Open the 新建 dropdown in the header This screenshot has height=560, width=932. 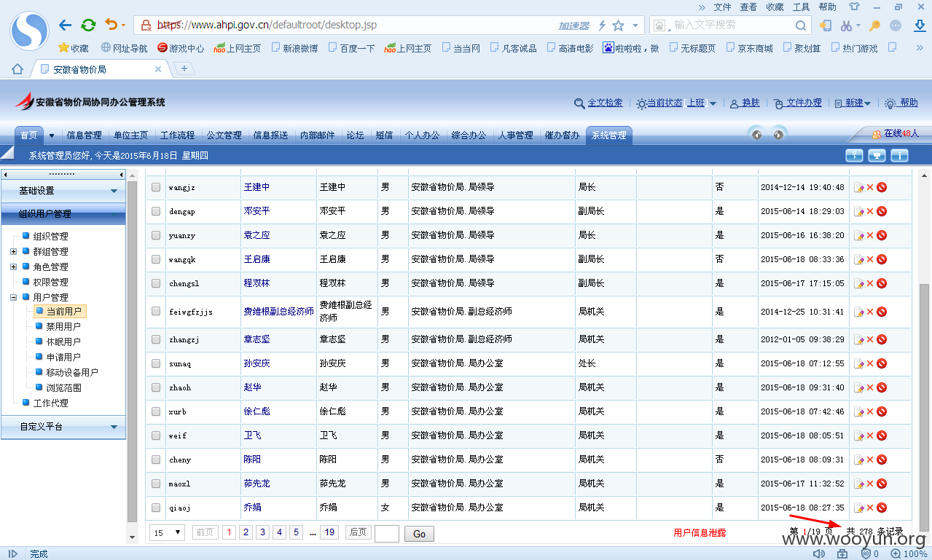[853, 103]
